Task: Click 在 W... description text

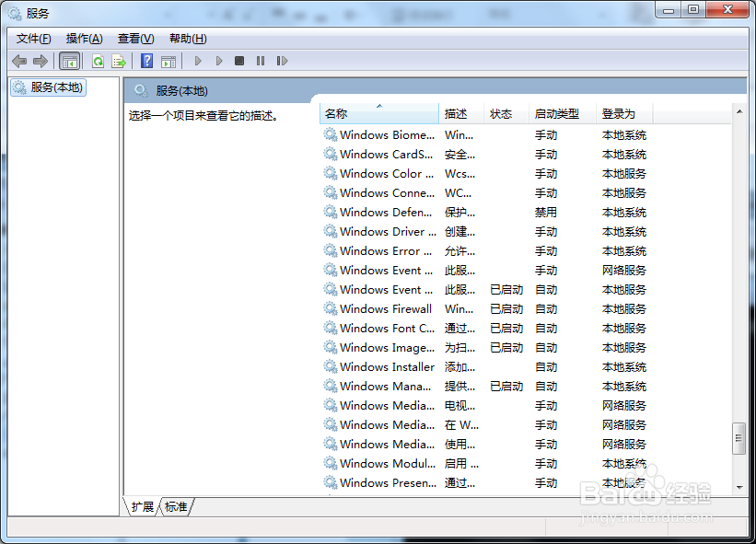Action: pos(461,424)
